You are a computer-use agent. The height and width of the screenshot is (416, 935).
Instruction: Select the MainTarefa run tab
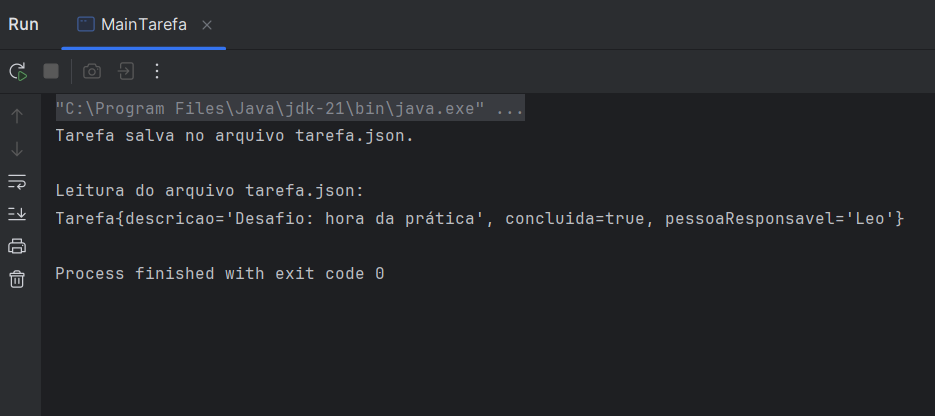click(x=132, y=24)
